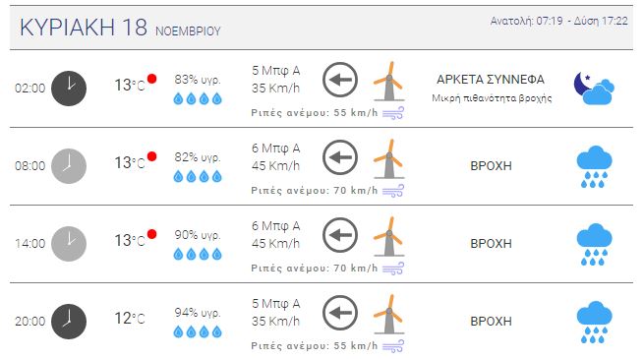Viewport: 644px width, 359px height.
Task: Click the ΑΡΚΕΤΑ ΣΥΝΝΕΦΑ description text
Action: (x=491, y=80)
